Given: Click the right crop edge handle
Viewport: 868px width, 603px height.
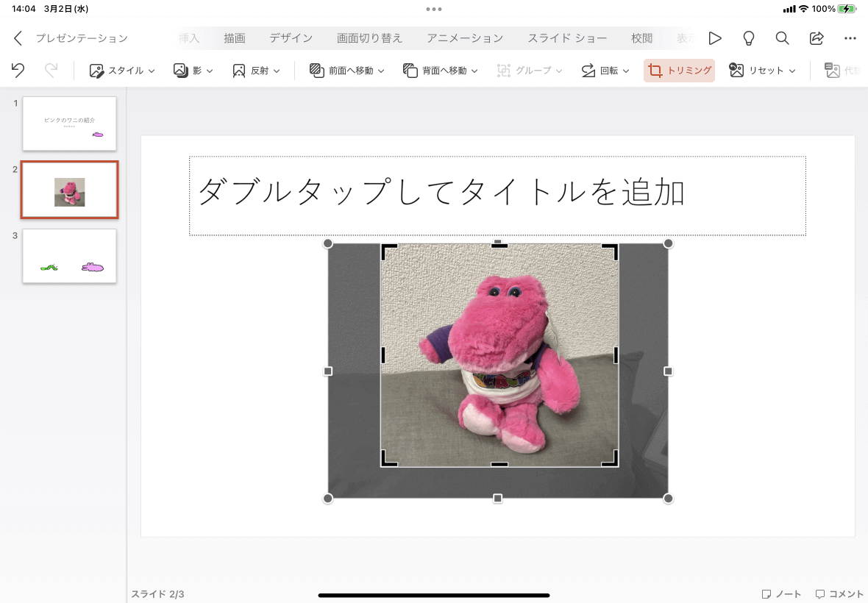Looking at the screenshot, I should (616, 355).
